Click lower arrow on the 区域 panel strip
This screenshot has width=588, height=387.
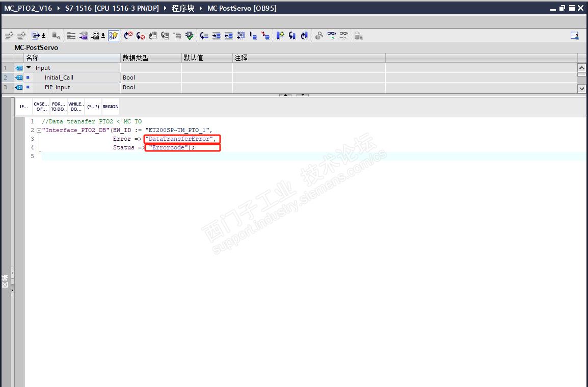click(12, 290)
